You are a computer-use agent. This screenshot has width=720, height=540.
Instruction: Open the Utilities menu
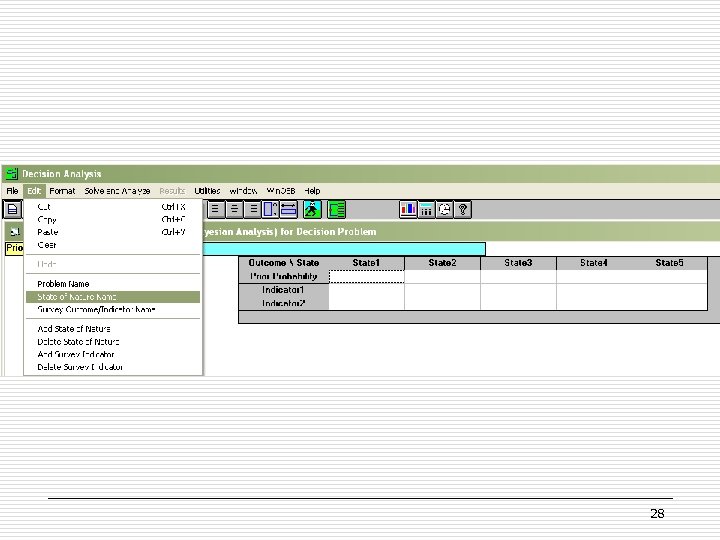pyautogui.click(x=207, y=191)
